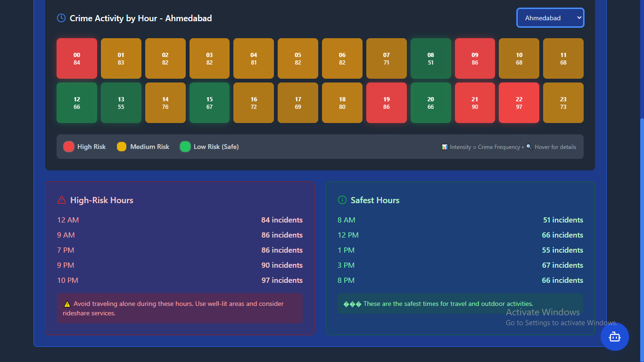The width and height of the screenshot is (644, 362).
Task: Open the Ahmedabad city dropdown
Action: click(550, 18)
